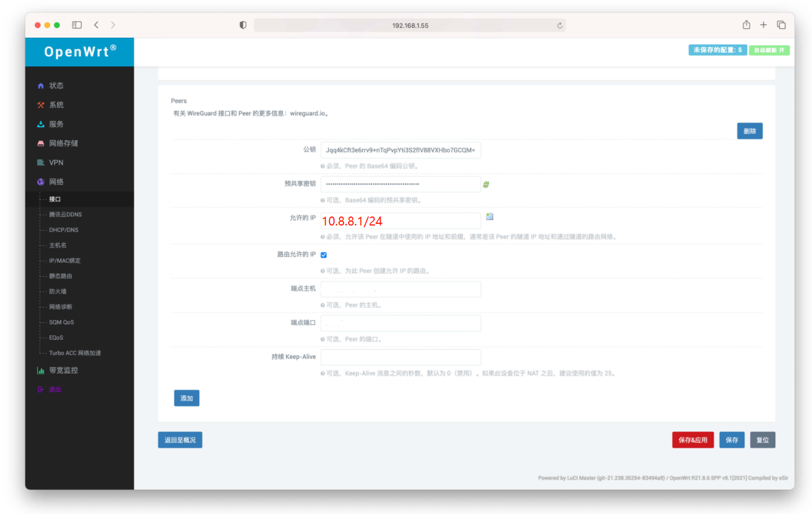Click the icon beside the allowed IP field
812x514 pixels.
(x=489, y=217)
